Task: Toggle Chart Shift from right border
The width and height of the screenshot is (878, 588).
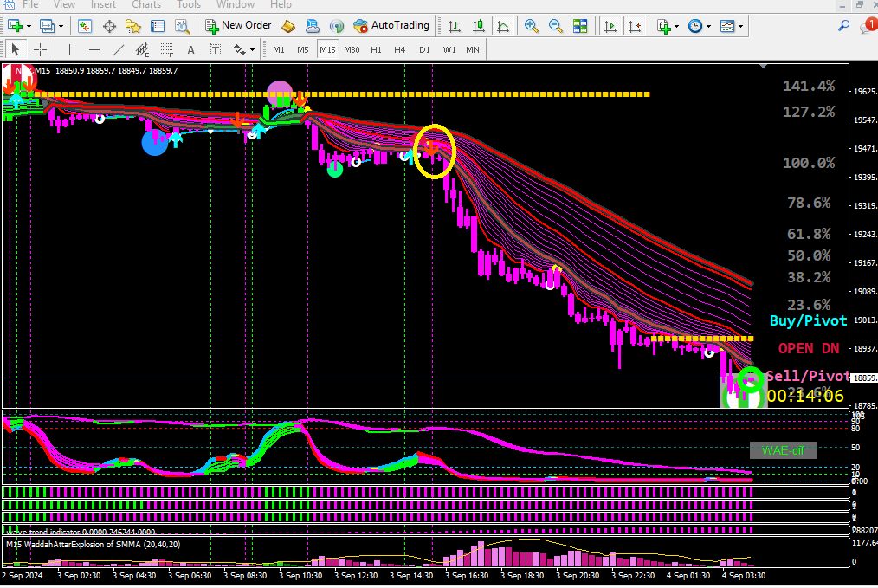Action: point(635,26)
